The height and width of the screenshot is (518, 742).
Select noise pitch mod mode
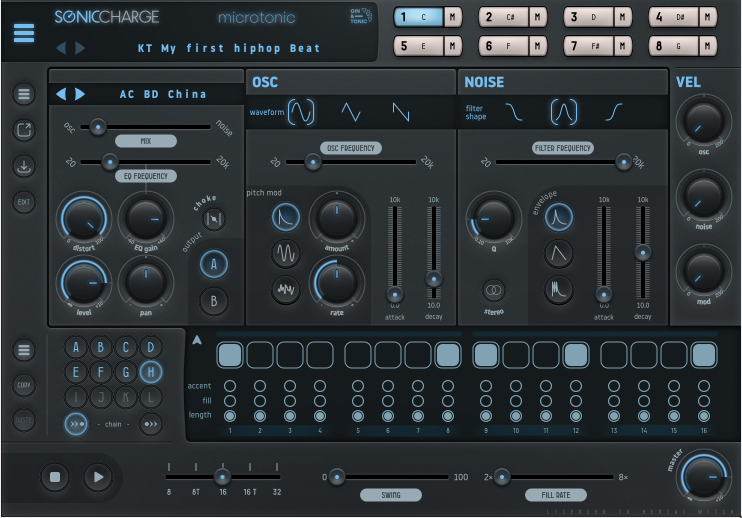(x=286, y=289)
